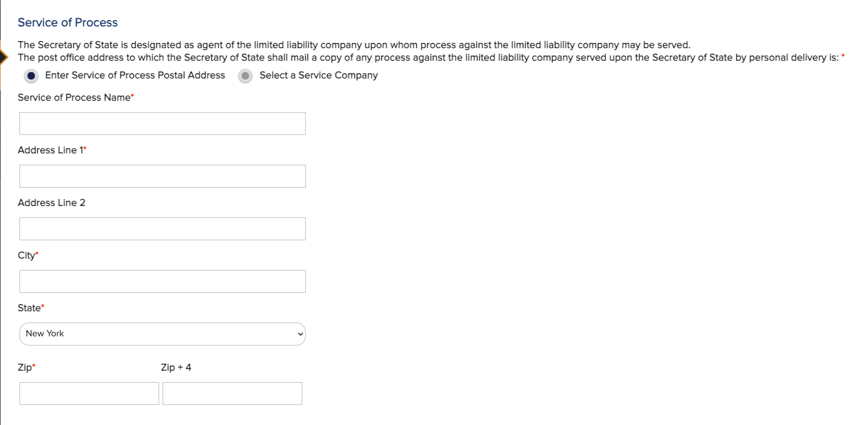Click the 'Service of Process' section heading

[x=68, y=23]
